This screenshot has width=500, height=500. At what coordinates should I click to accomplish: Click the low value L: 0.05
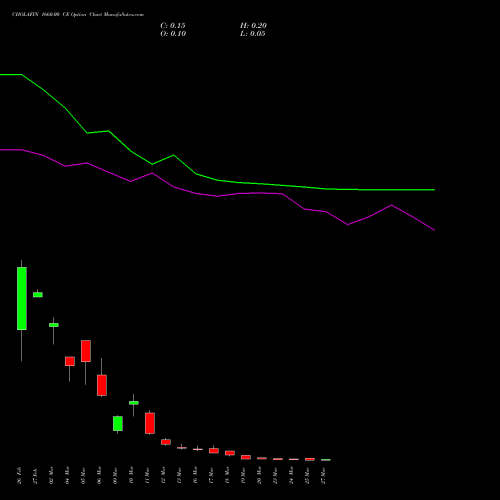click(253, 34)
